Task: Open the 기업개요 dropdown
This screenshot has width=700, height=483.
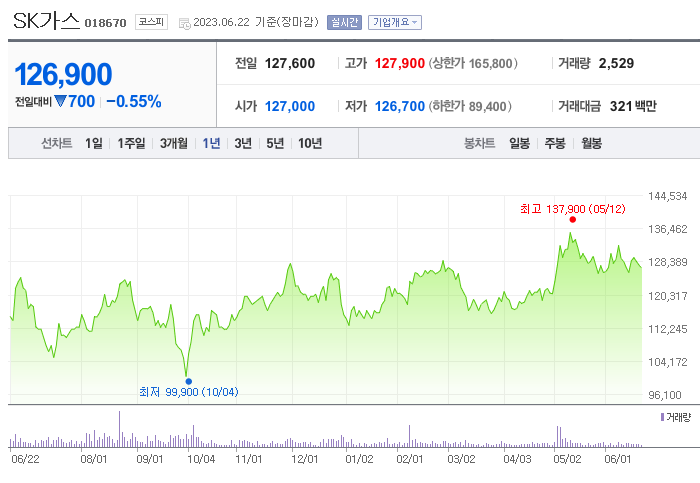Action: [395, 22]
